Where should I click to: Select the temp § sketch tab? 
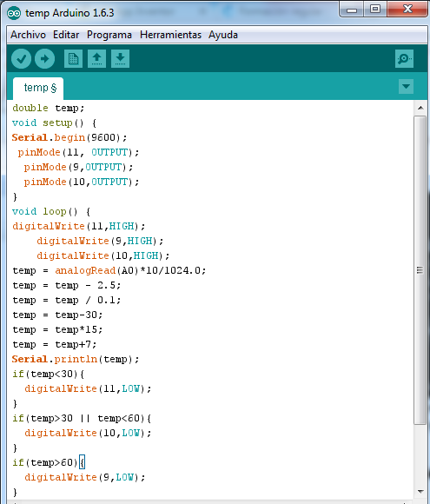coord(38,88)
